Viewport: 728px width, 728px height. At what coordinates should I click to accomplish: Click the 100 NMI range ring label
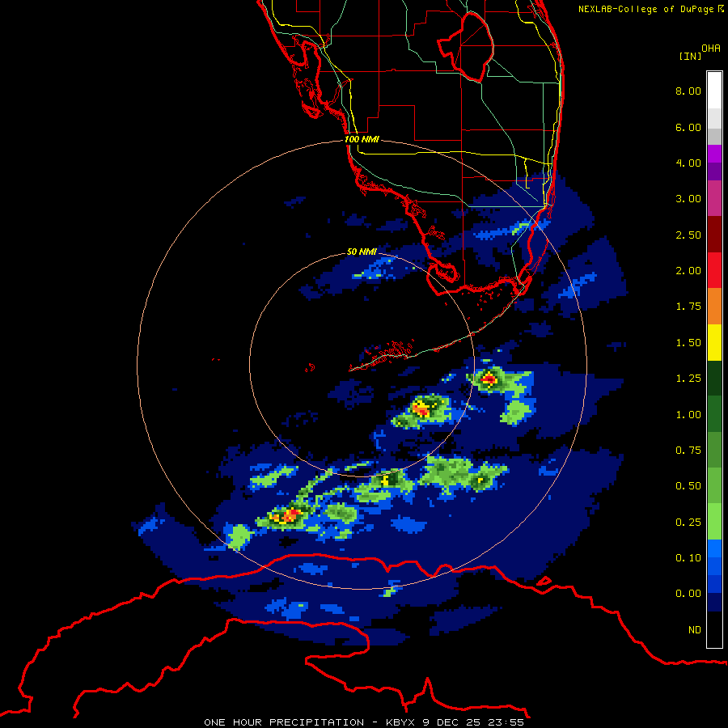coord(362,139)
